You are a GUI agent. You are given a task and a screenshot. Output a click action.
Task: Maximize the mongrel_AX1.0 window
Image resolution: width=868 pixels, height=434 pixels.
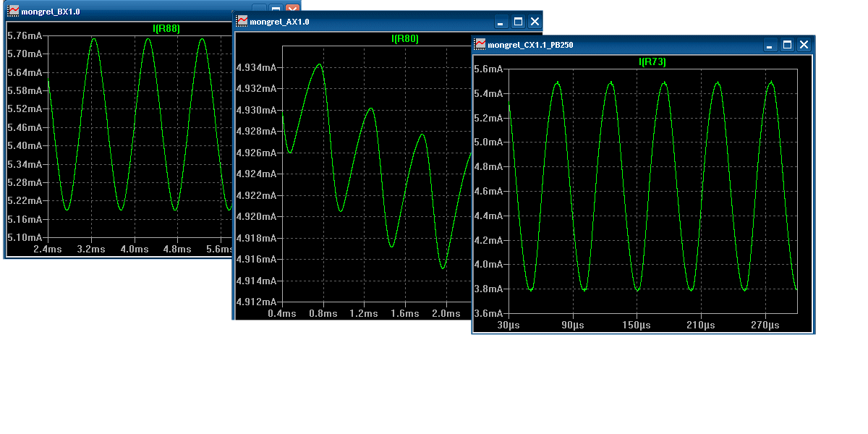pos(518,22)
